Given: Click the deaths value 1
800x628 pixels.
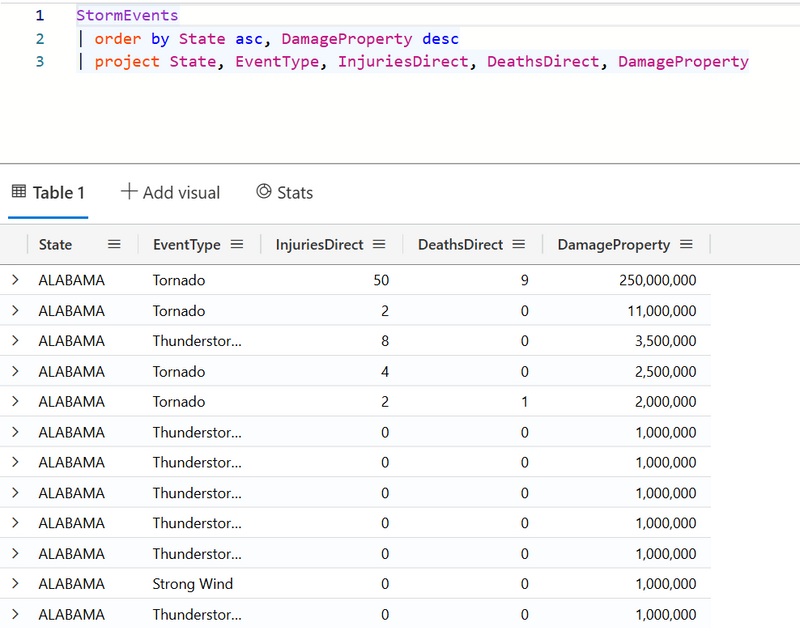Looking at the screenshot, I should [524, 401].
